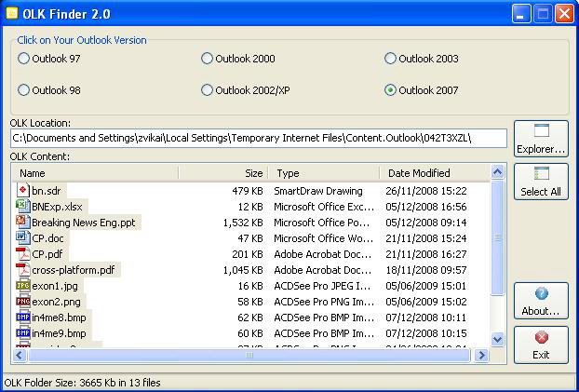
Task: Click the PNG icon beside exon2.png
Action: (23, 302)
